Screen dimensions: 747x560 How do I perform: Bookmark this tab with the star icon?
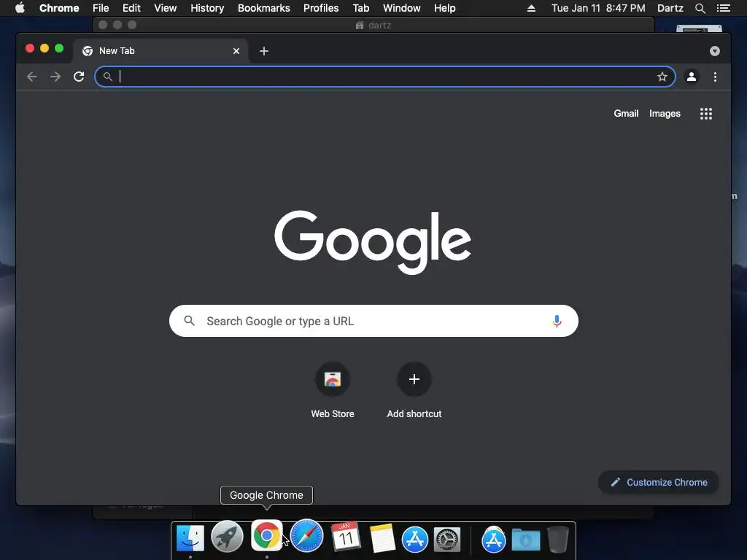pos(662,77)
